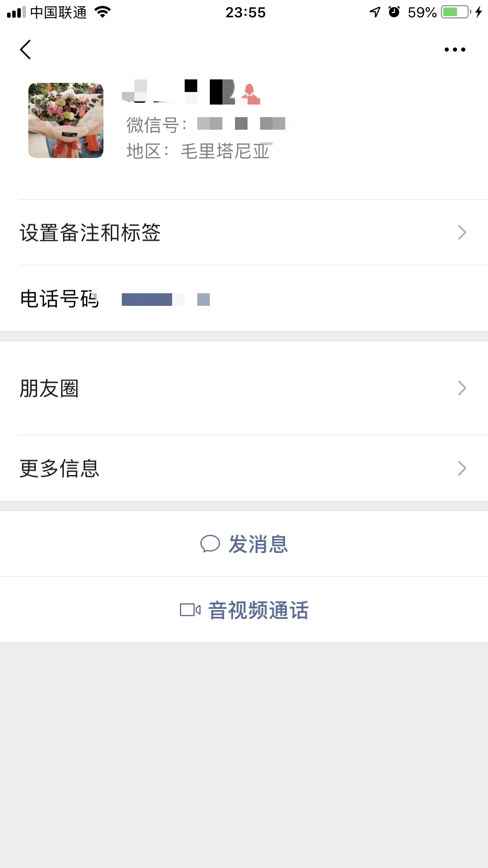Tap the back arrow icon

(x=26, y=50)
